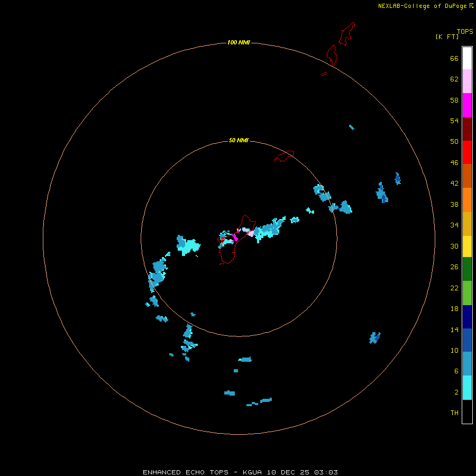
Task: Click the bright red 50 kft swatch
Action: tap(467, 152)
